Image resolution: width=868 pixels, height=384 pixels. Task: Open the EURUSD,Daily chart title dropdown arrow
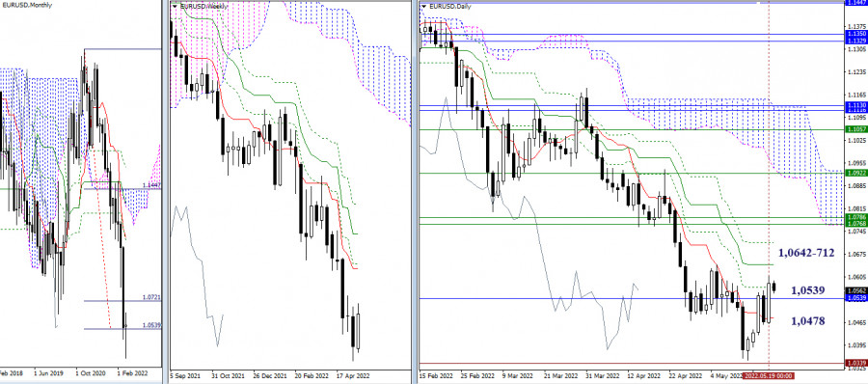pyautogui.click(x=424, y=6)
